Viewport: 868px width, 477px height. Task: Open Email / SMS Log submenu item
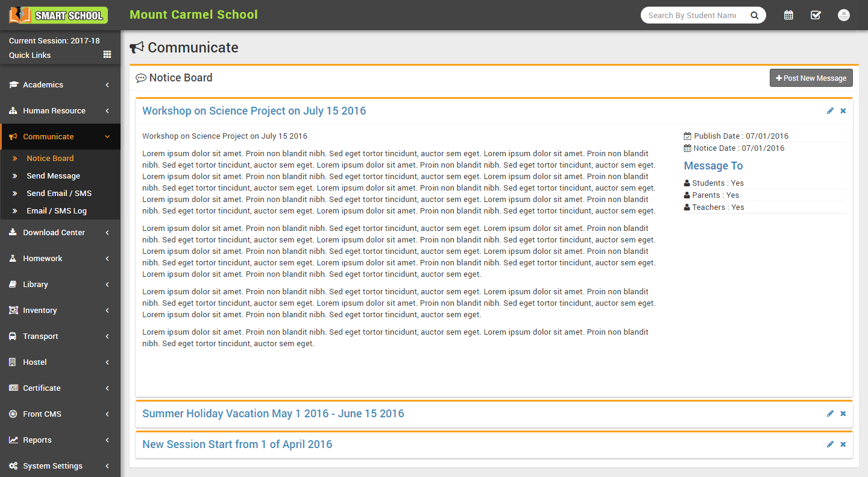(56, 211)
